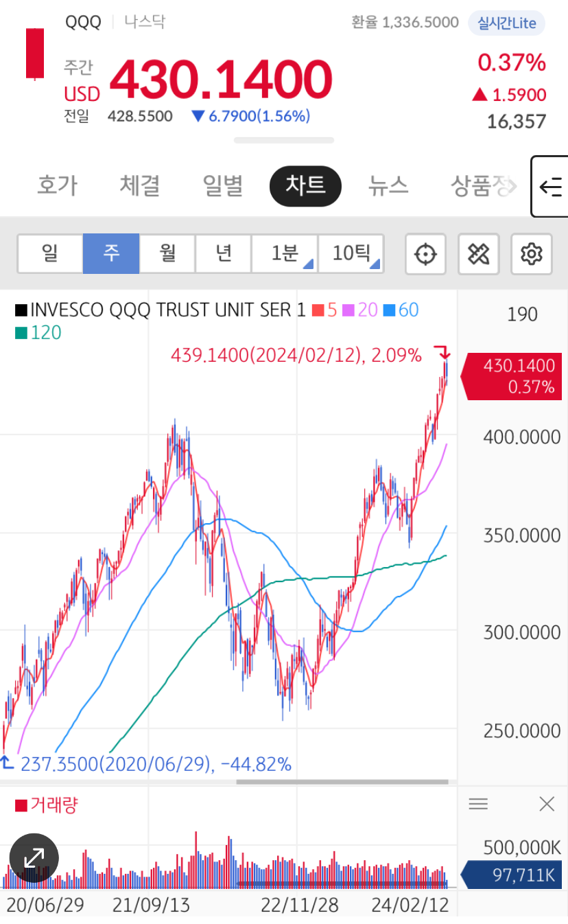Tap the current price 430.1400 heading
Screen dimensions: 568x924
(x=221, y=80)
